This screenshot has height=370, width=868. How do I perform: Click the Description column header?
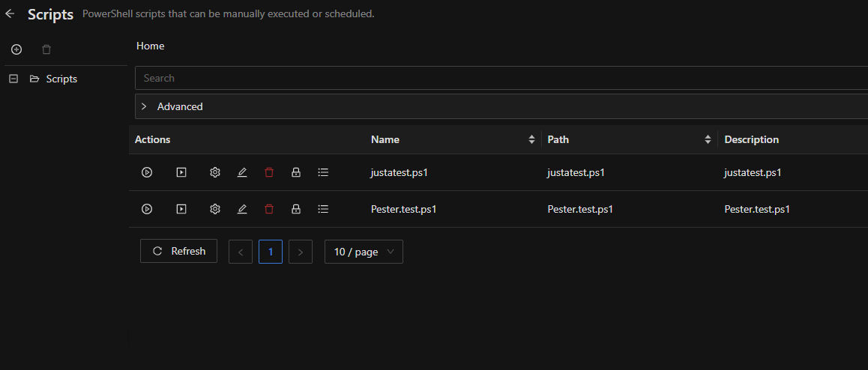pyautogui.click(x=752, y=139)
